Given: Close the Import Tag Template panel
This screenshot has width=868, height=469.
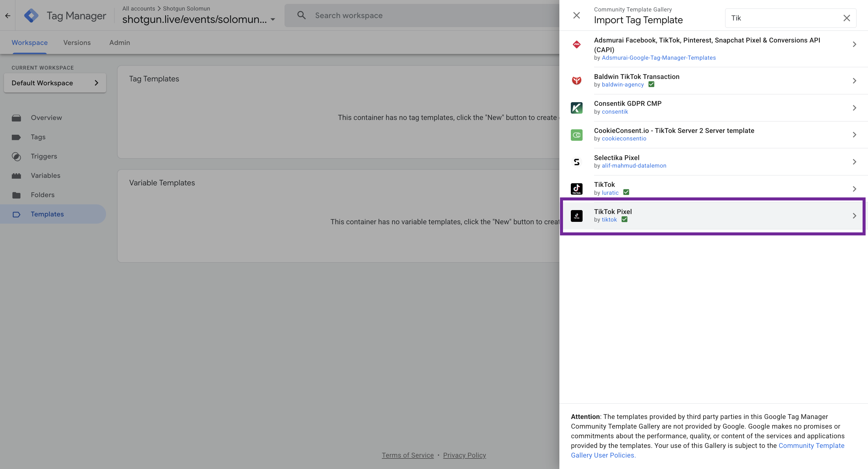Looking at the screenshot, I should click(577, 15).
